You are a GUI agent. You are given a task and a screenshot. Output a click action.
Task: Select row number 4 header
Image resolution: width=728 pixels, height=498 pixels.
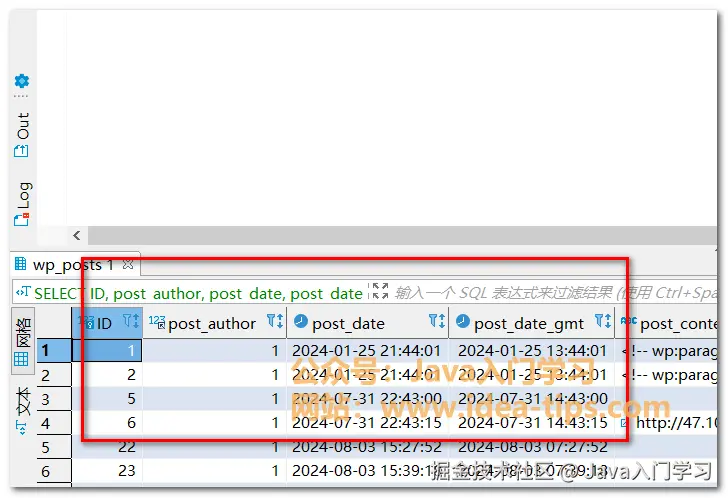[54, 423]
